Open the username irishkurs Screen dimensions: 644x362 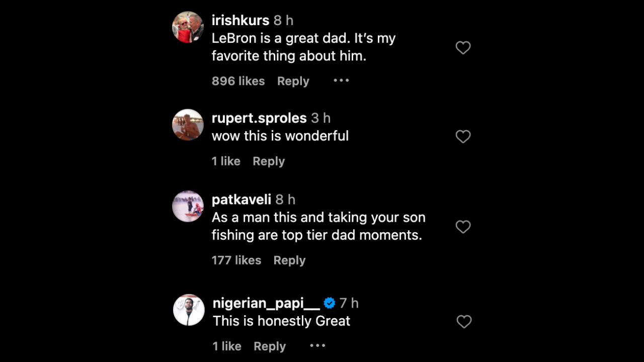240,20
